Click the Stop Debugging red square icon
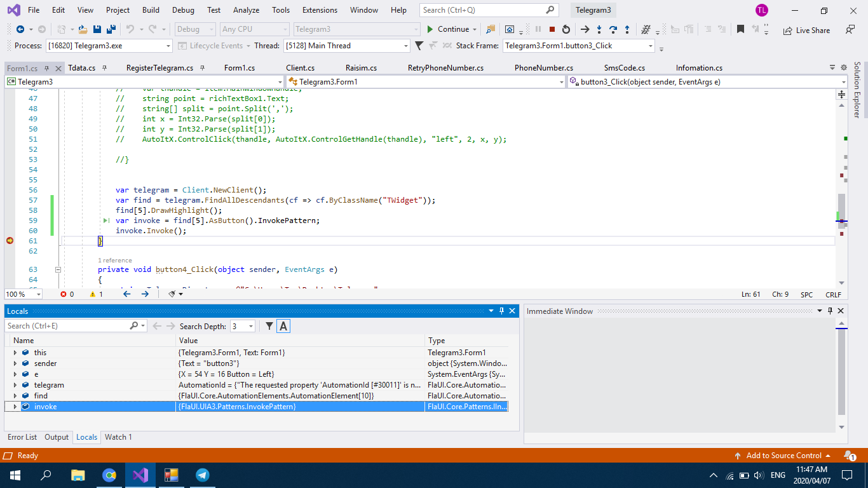 point(552,29)
